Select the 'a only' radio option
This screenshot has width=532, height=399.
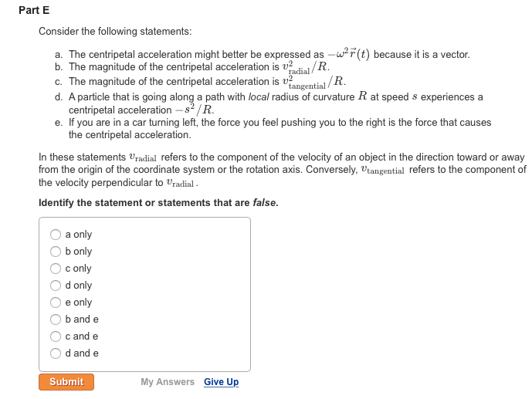click(56, 235)
